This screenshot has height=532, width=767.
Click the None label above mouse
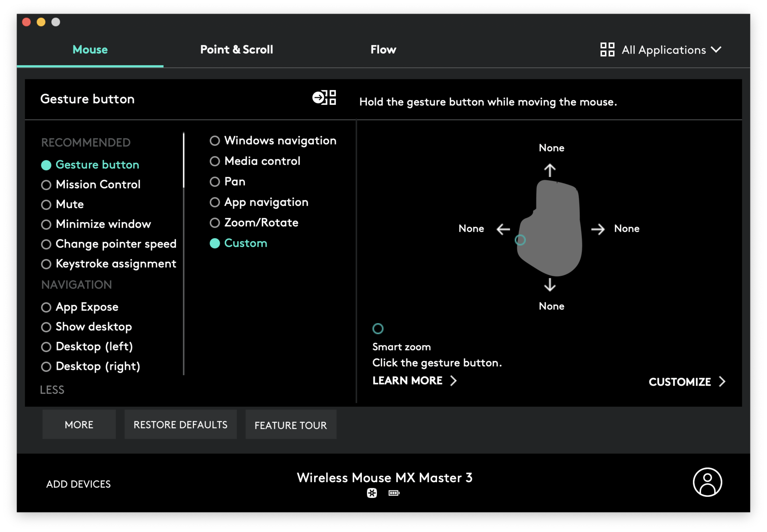coord(552,148)
